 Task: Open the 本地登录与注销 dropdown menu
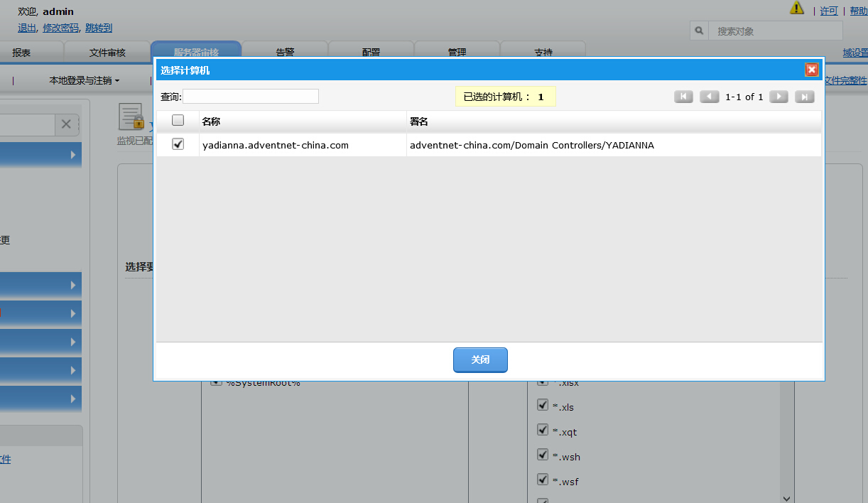(84, 81)
